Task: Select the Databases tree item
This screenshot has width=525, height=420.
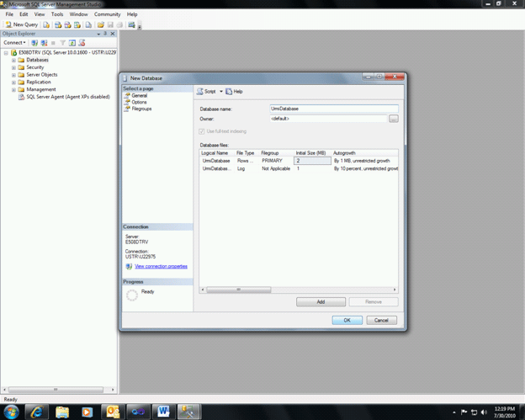Action: click(x=37, y=60)
